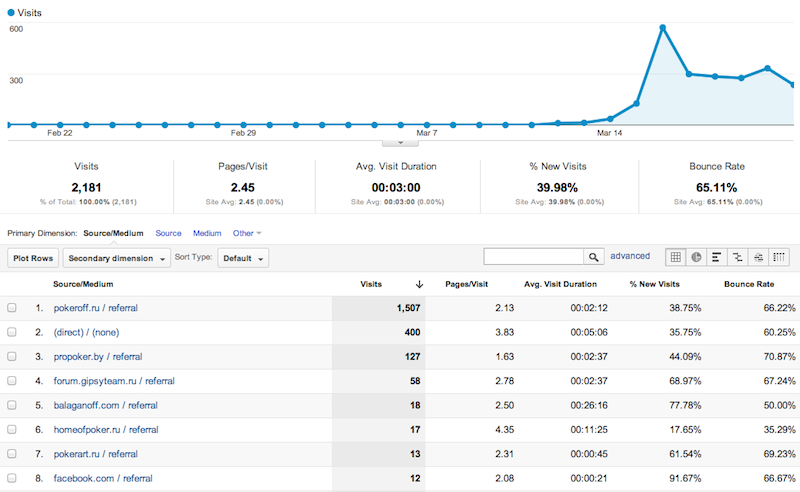The image size is (800, 492).
Task: Click the Plot Rows button
Action: tap(33, 258)
